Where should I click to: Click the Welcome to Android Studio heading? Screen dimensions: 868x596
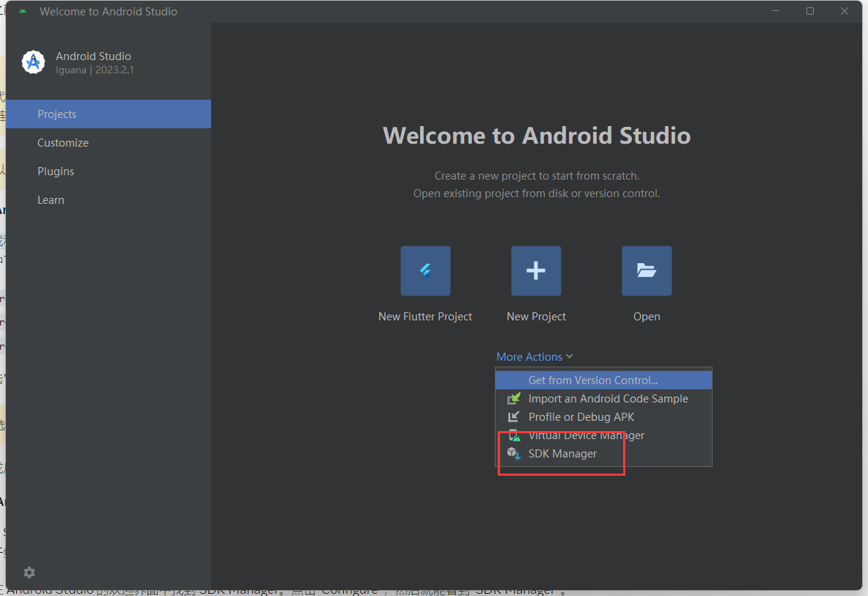pyautogui.click(x=537, y=136)
